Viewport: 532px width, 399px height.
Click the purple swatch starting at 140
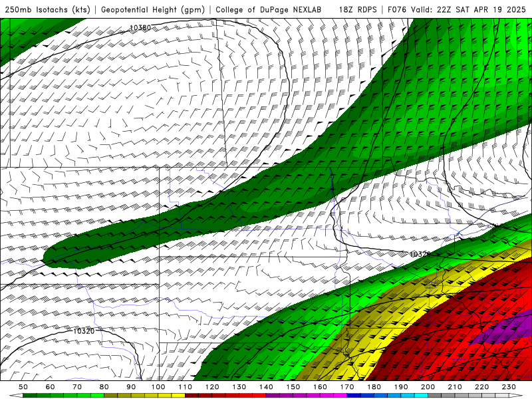(273, 396)
